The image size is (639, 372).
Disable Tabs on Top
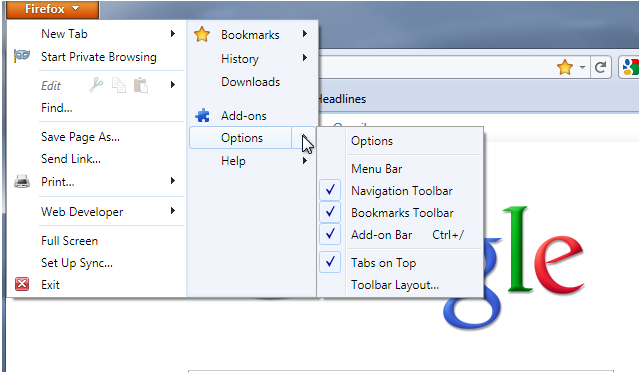[330, 263]
